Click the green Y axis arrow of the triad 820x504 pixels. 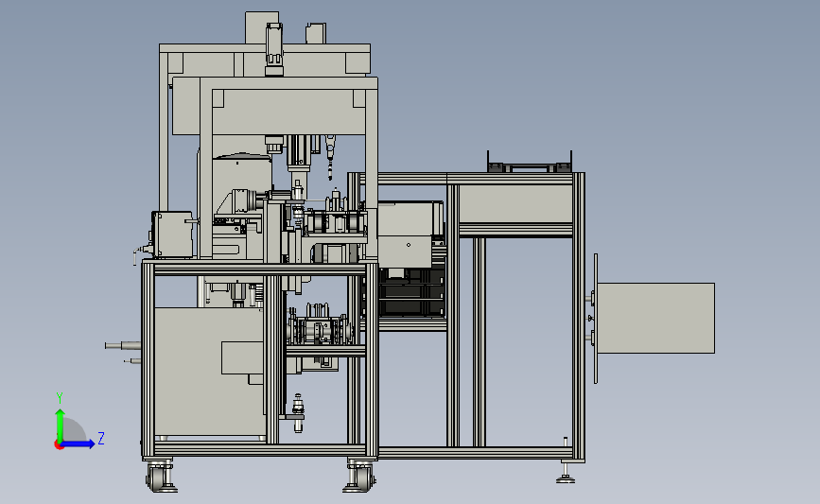[60, 426]
